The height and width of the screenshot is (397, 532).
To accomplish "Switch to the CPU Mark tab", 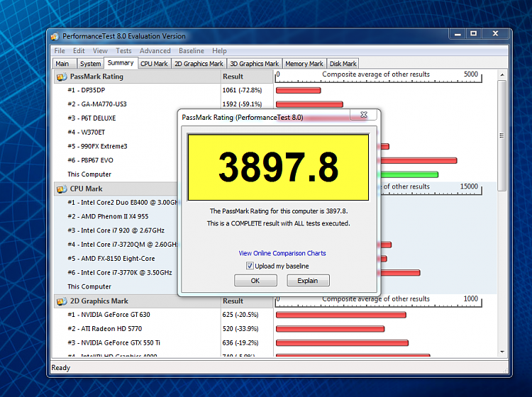I will tap(154, 64).
